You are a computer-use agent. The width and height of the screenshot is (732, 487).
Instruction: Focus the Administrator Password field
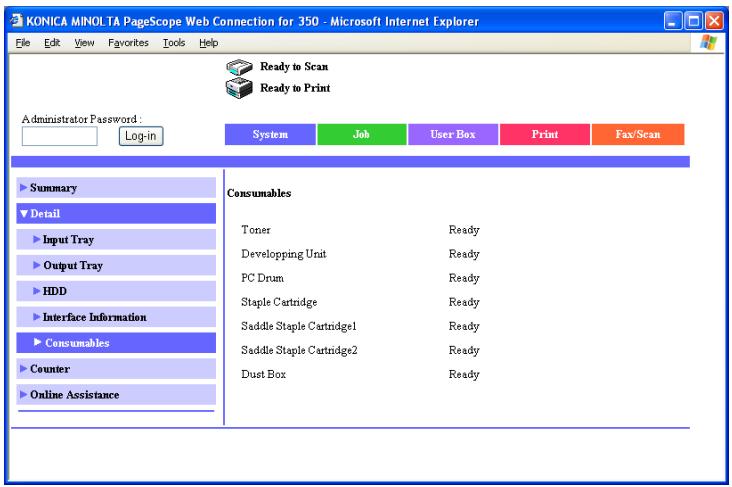tap(60, 136)
